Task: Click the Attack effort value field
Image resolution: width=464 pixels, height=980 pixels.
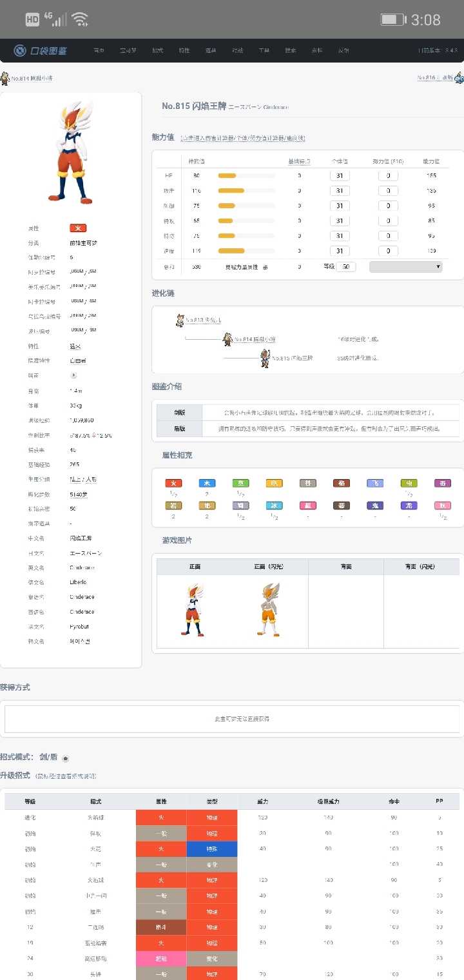Action: (388, 190)
